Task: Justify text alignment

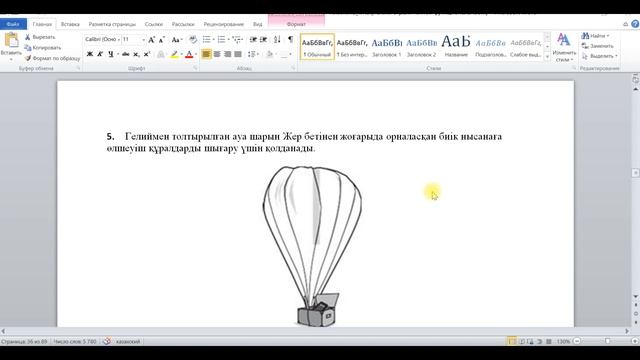Action: tap(238, 54)
